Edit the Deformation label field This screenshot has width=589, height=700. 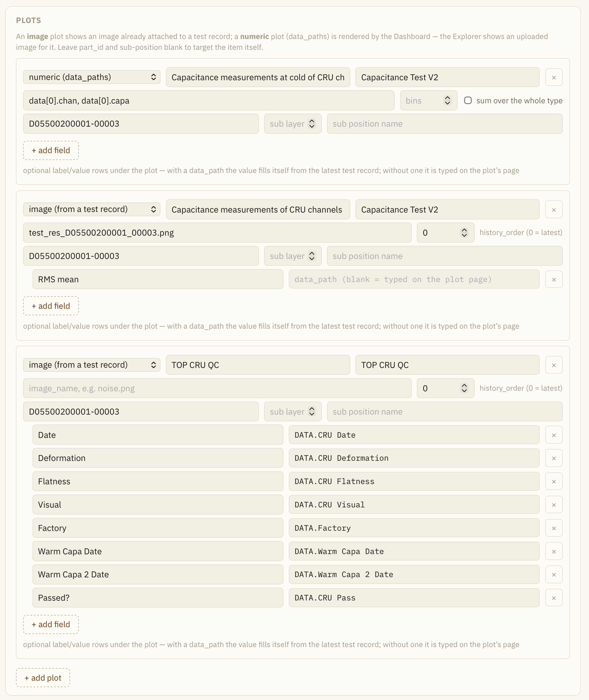[x=158, y=458]
